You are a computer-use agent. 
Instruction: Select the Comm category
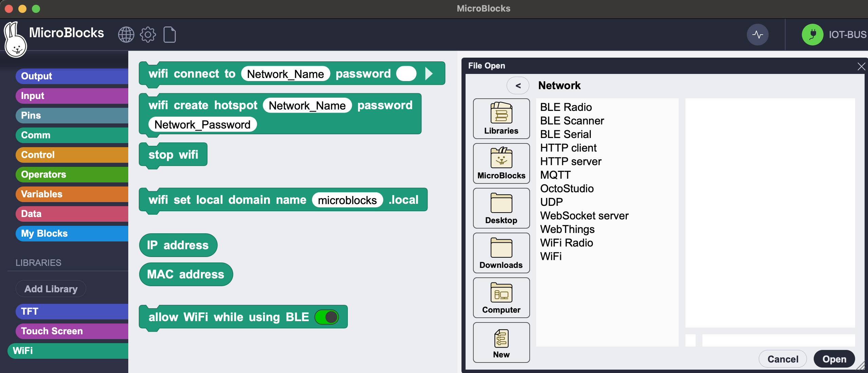[x=72, y=135]
